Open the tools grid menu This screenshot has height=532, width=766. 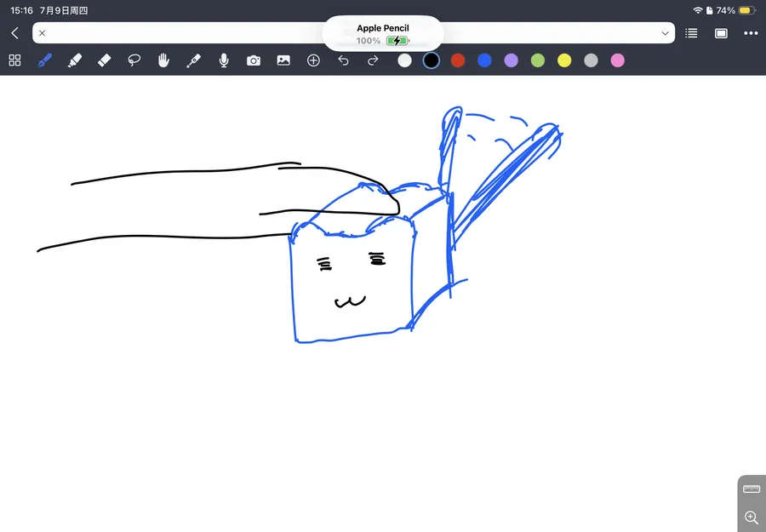click(x=14, y=60)
